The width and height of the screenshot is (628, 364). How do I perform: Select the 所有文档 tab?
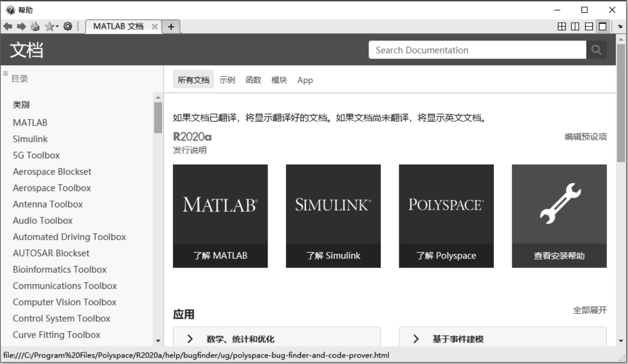[x=193, y=80]
